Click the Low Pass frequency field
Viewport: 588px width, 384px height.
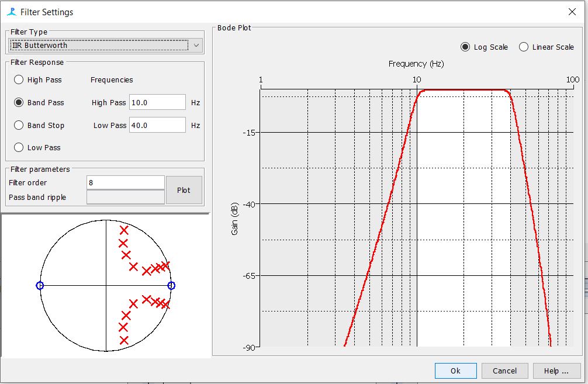[x=157, y=125]
